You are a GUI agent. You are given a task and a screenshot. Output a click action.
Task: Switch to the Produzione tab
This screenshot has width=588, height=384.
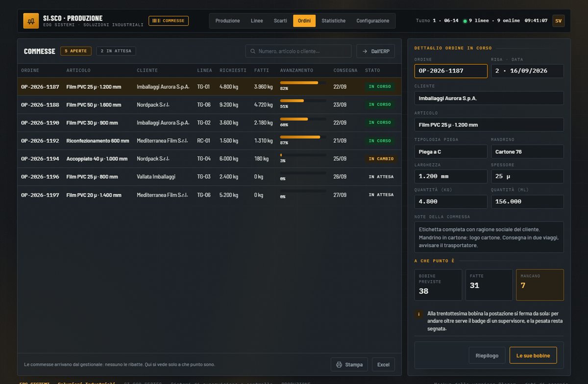point(228,21)
